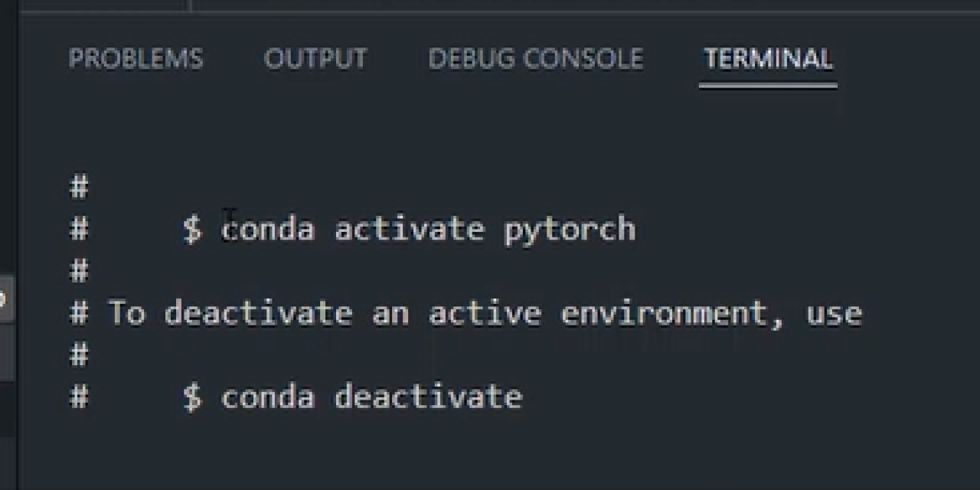Screen dimensions: 980x490
Task: Click "activate" in the conda activate command
Action: point(410,230)
